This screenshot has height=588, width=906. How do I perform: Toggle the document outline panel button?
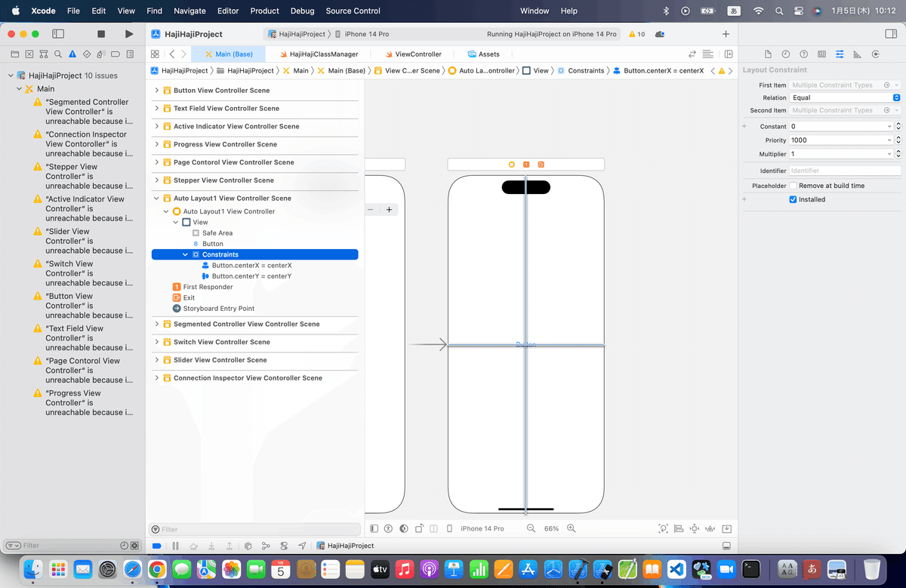tap(374, 528)
